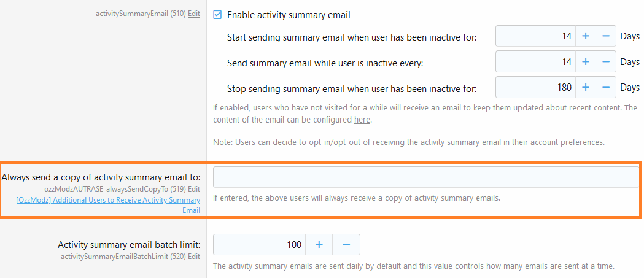The image size is (644, 278).
Task: Decrease the activity summary email batch limit
Action: [346, 245]
